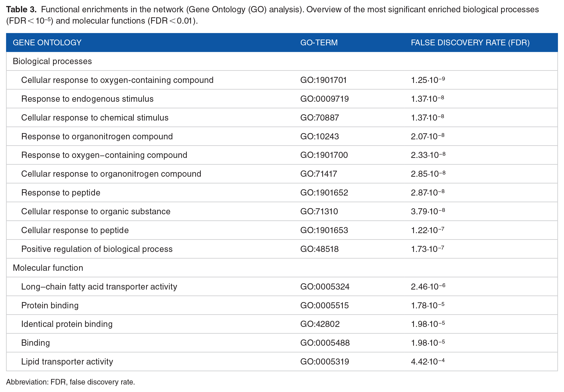Click Response to endogenous stimulus row
564x392 pixels.
click(282, 99)
